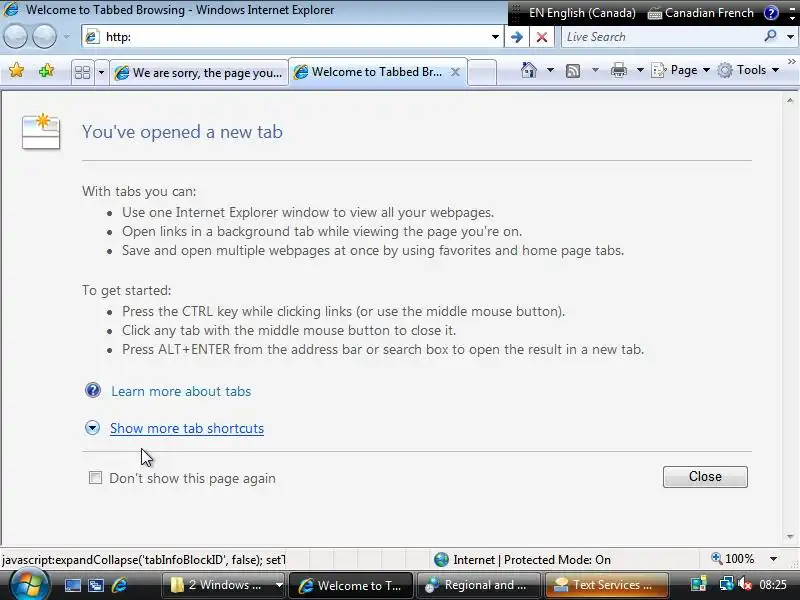The width and height of the screenshot is (800, 600).
Task: Open the Favorites Center star
Action: 16,70
